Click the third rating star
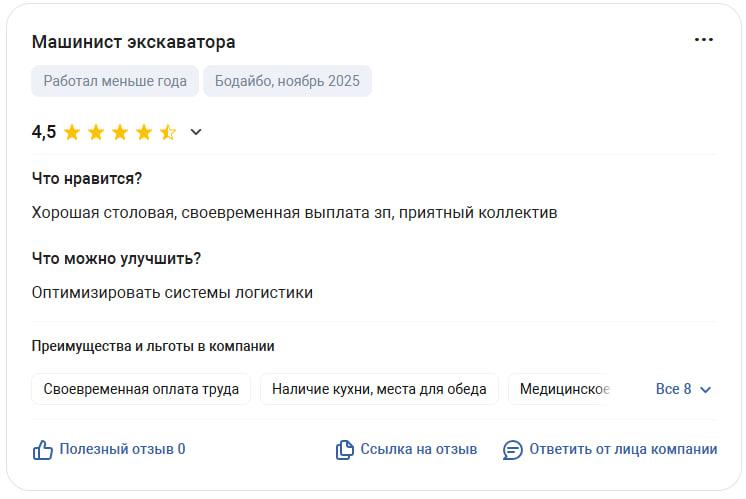746x499 pixels. [120, 132]
